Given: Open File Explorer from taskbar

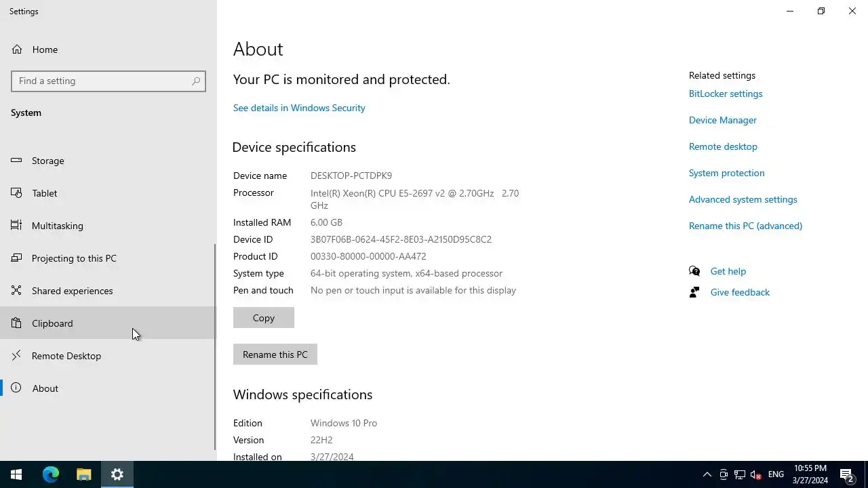Looking at the screenshot, I should 84,474.
